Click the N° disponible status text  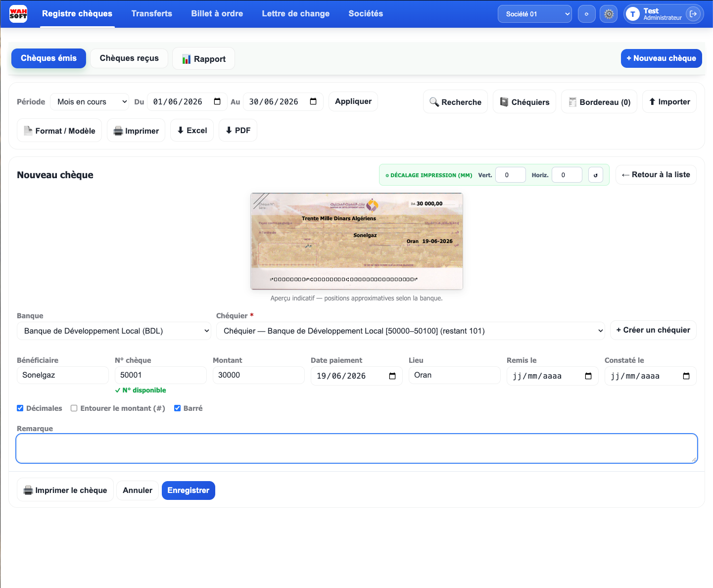[x=141, y=390]
